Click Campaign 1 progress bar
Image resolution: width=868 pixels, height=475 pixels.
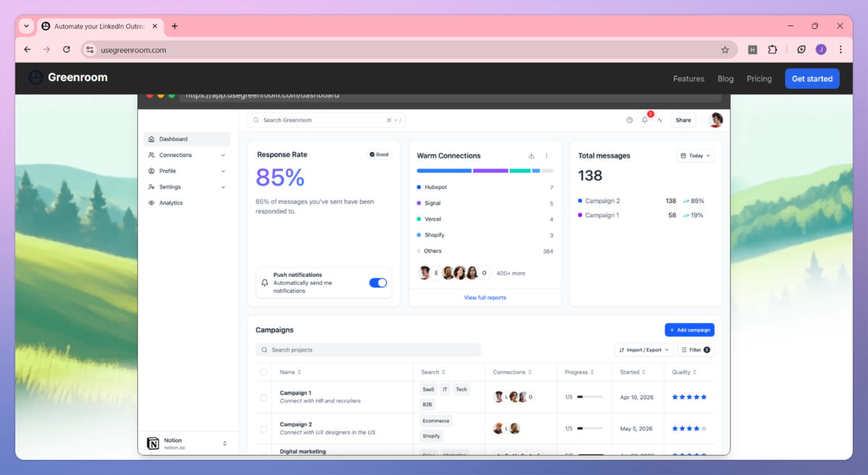click(590, 397)
